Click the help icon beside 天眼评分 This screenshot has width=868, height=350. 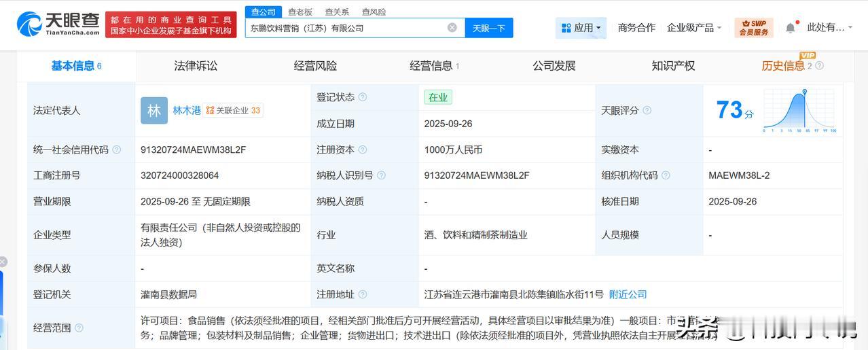(x=647, y=110)
